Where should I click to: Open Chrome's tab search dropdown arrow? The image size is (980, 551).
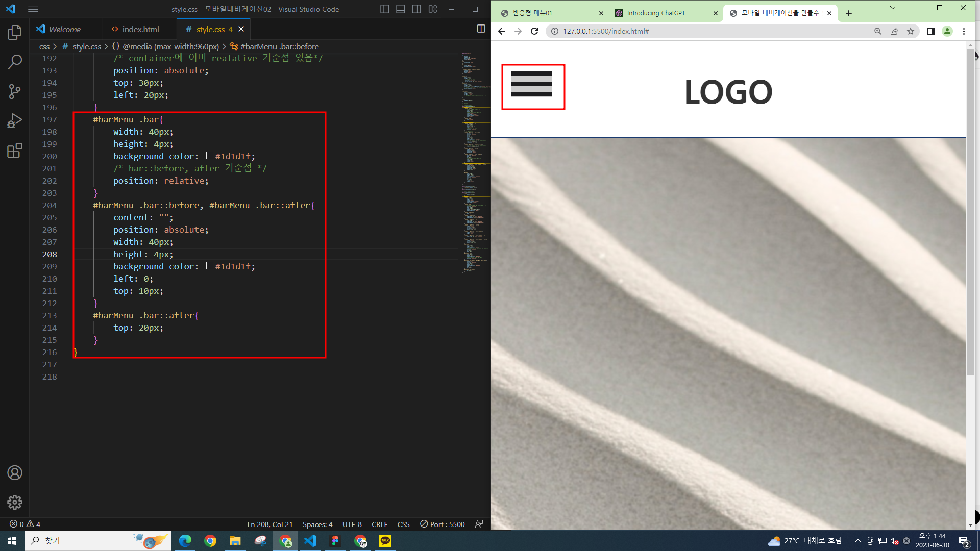[893, 8]
